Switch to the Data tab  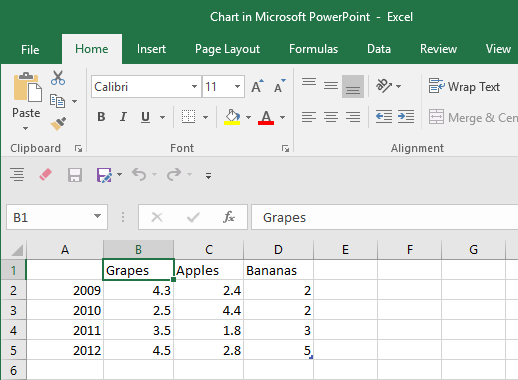(379, 49)
